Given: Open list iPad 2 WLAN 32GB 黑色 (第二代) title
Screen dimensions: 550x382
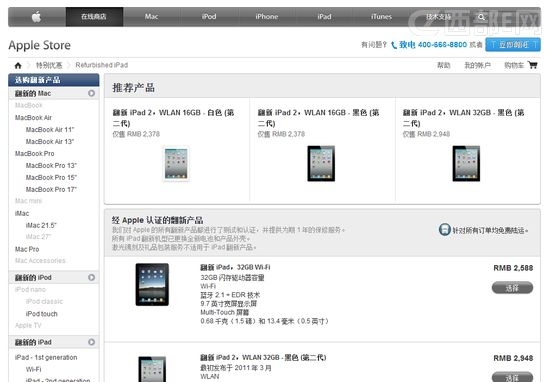Looking at the screenshot, I should point(263,357).
